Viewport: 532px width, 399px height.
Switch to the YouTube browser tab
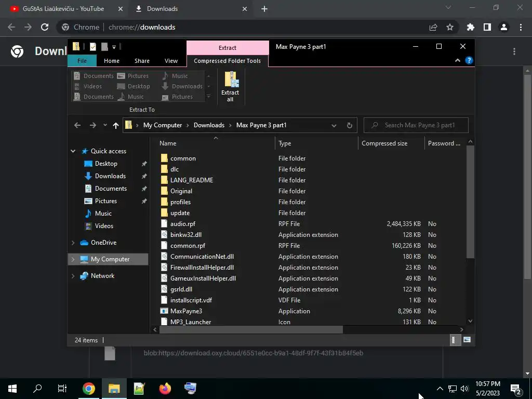click(x=63, y=9)
